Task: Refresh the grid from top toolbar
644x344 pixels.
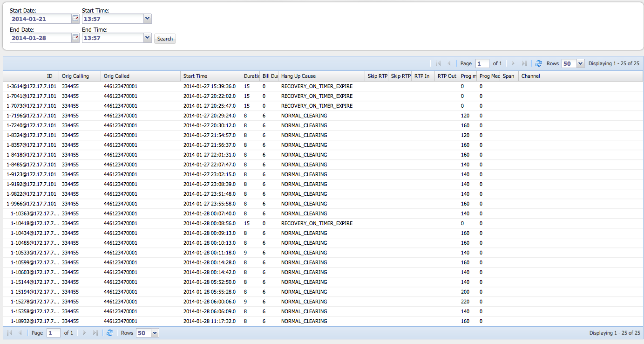Action: tap(539, 63)
